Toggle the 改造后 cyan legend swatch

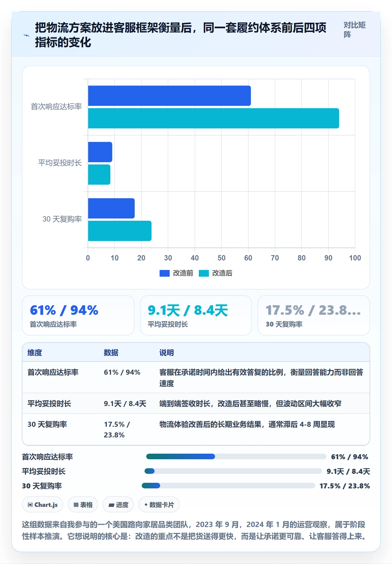[x=204, y=273]
